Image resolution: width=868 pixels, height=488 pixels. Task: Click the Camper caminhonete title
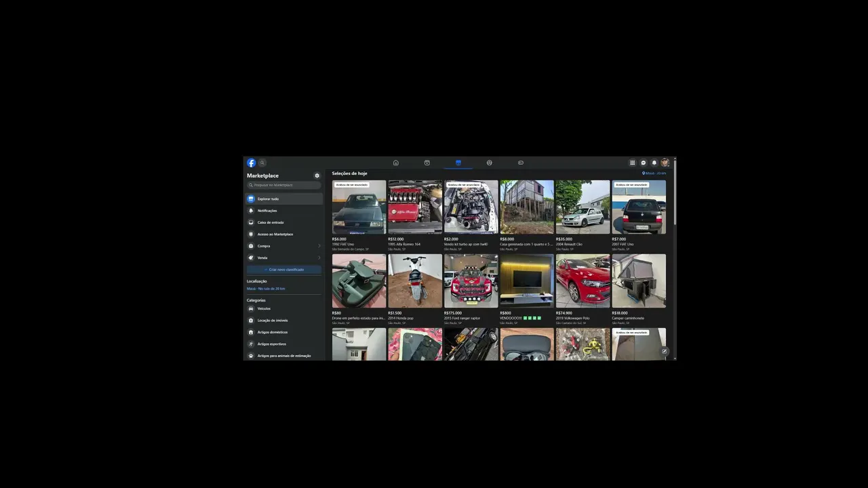[628, 318]
